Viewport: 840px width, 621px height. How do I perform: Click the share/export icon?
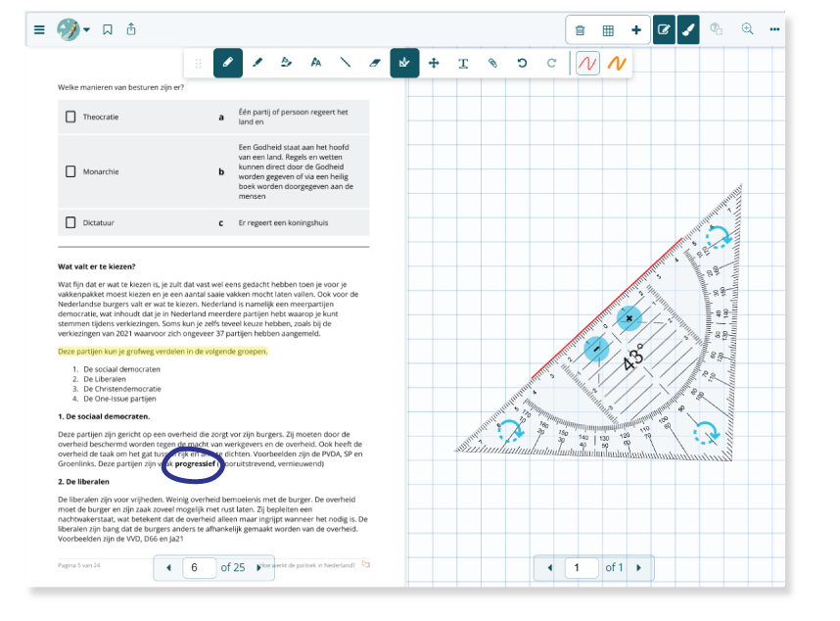pyautogui.click(x=131, y=29)
